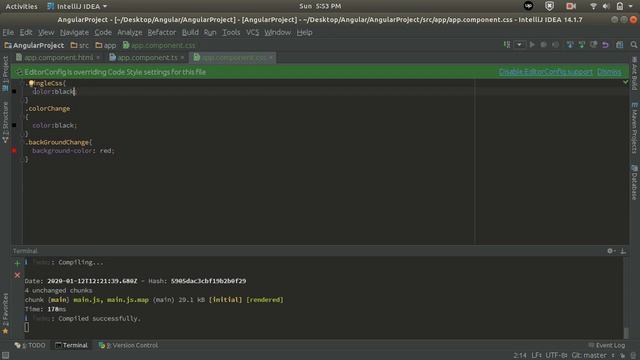
Task: Open the Structure tool window sidebar tab
Action: tap(5, 122)
